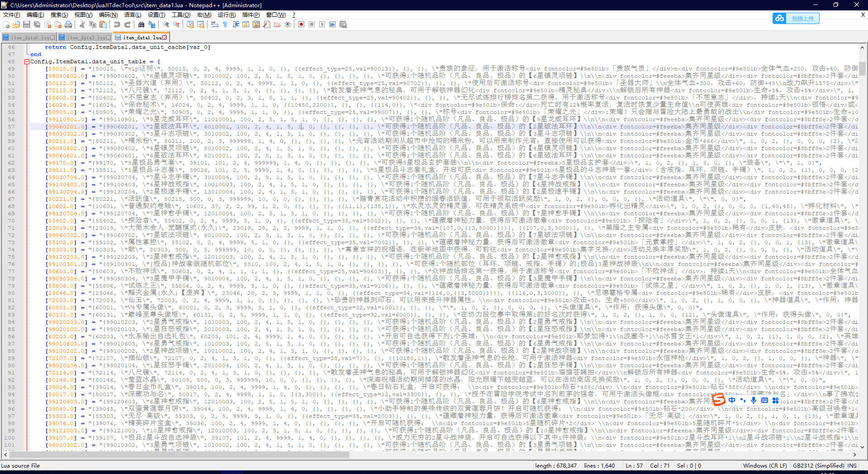Open the Replace dialog toolbar icon
The width and height of the screenshot is (868, 474).
(152, 24)
